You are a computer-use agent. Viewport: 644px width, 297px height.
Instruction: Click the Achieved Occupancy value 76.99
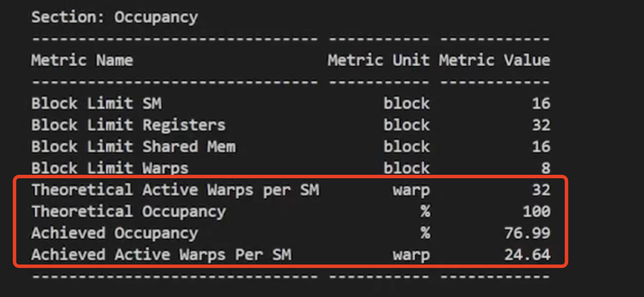tap(527, 234)
